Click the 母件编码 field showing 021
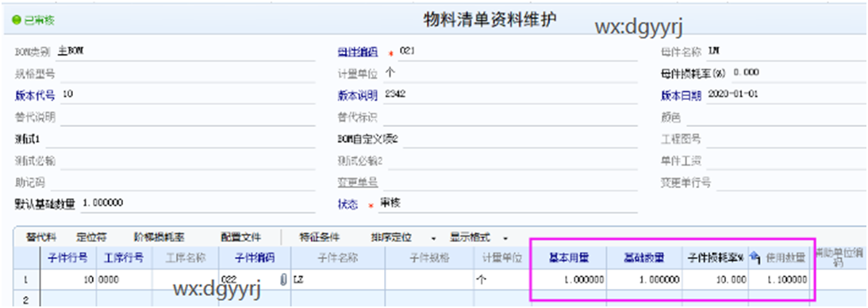Image resolution: width=868 pixels, height=308 pixels. tap(517, 52)
